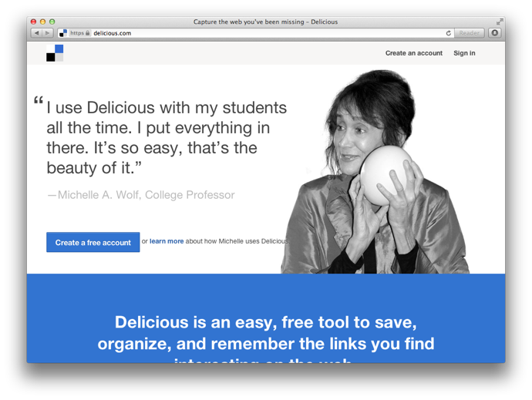Click the Michelle A. Wolf attribution line
The height and width of the screenshot is (400, 532).
coord(141,195)
